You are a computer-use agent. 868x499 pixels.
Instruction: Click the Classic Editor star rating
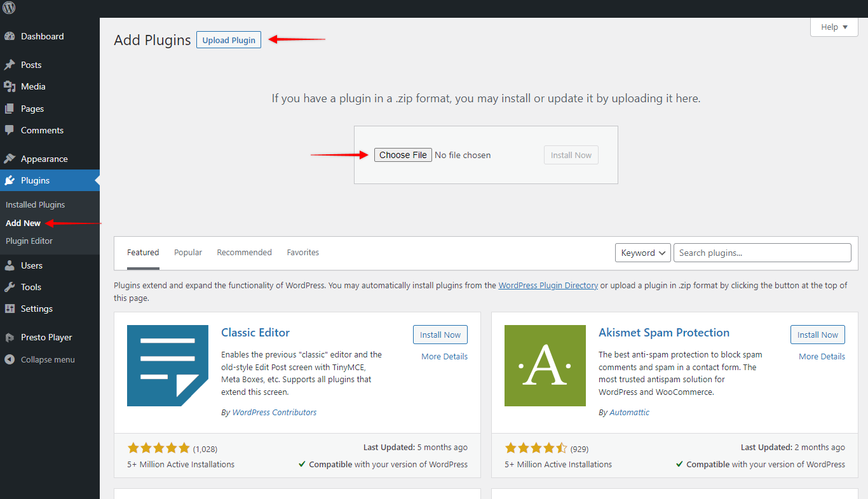(x=159, y=448)
